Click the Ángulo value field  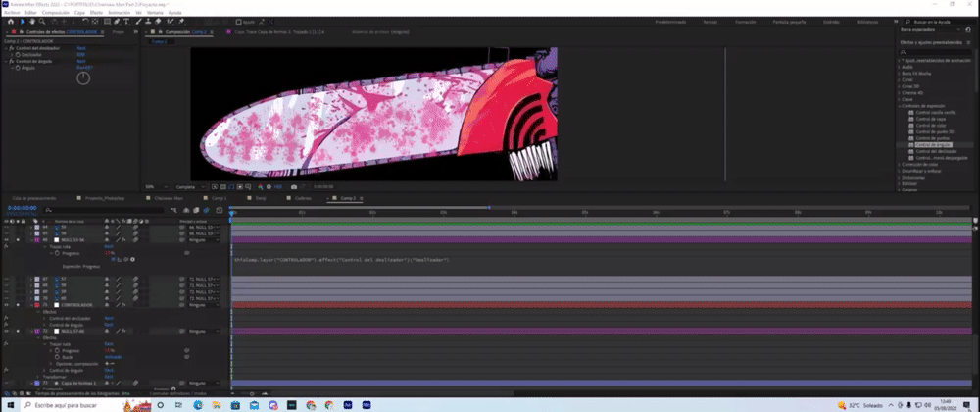point(84,68)
